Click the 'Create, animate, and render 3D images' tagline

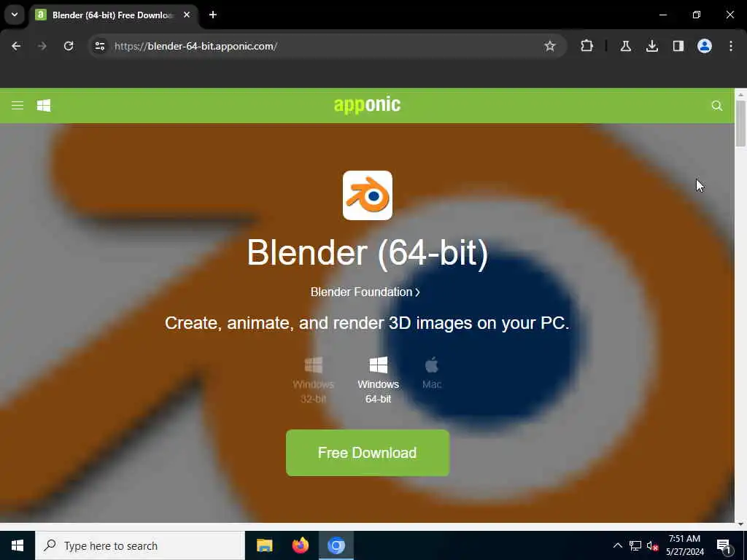click(367, 323)
